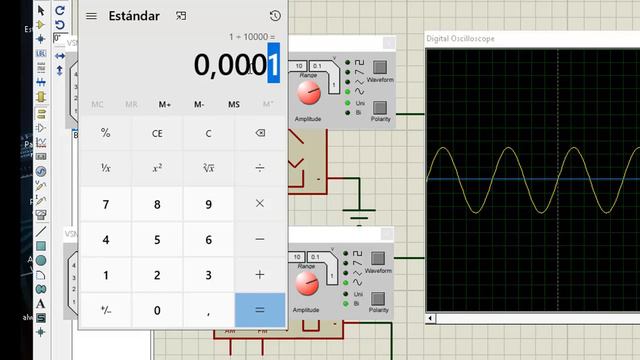Click the plus operator button
The height and width of the screenshot is (360, 640).
pyautogui.click(x=260, y=275)
